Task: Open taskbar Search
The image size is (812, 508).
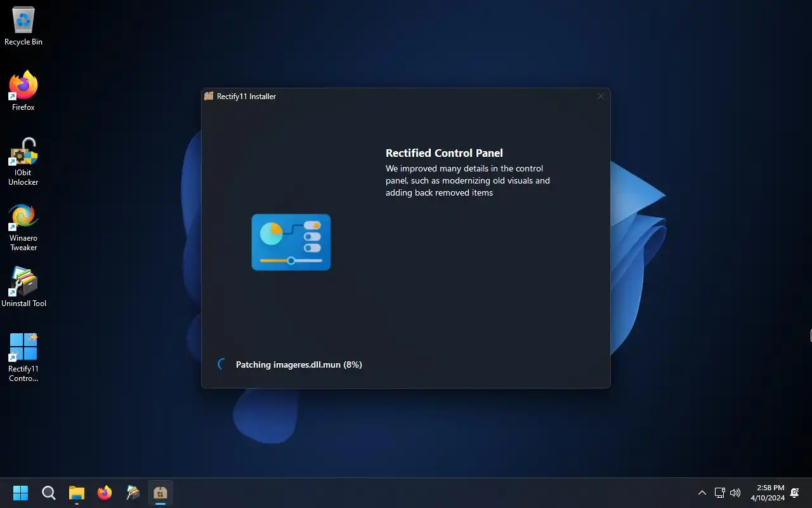Action: tap(49, 493)
